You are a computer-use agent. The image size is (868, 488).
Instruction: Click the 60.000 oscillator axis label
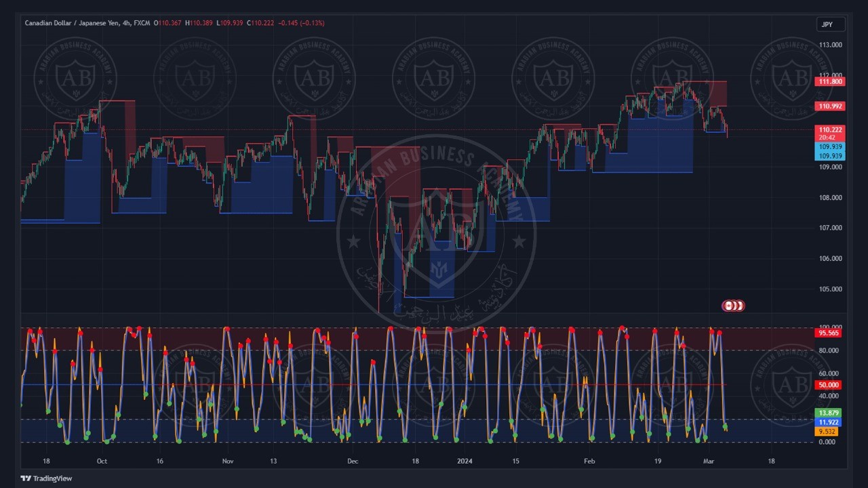click(829, 373)
